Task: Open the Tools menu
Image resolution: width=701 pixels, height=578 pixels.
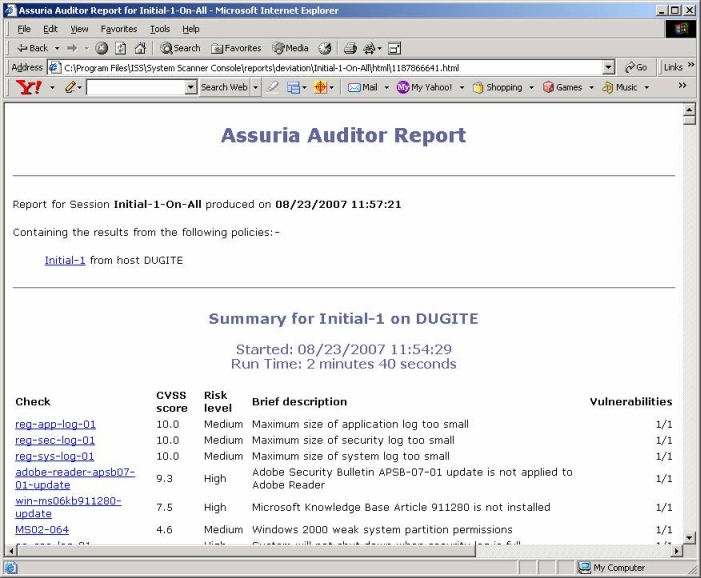Action: click(x=159, y=29)
